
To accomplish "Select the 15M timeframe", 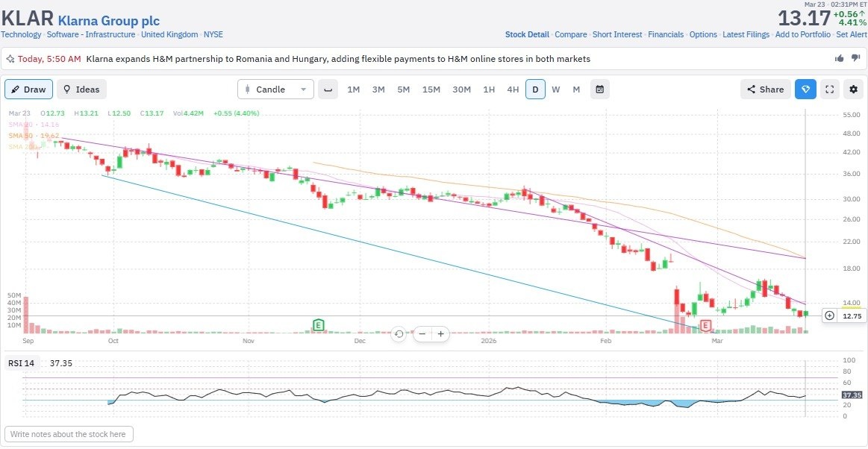I will 431,89.
